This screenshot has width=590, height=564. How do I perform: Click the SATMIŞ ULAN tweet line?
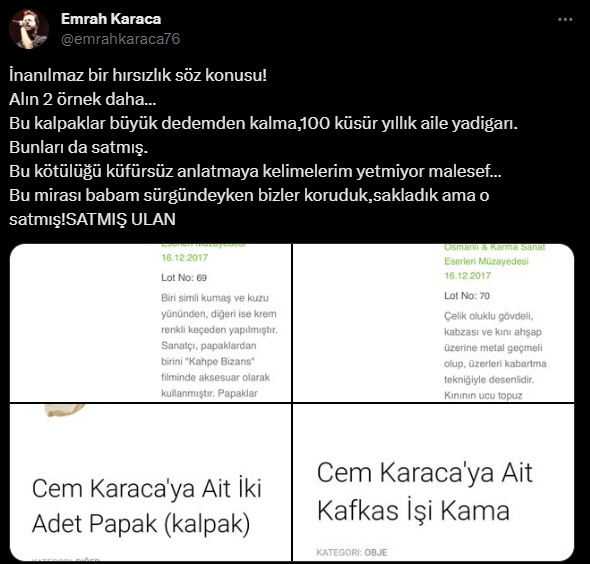click(x=92, y=219)
